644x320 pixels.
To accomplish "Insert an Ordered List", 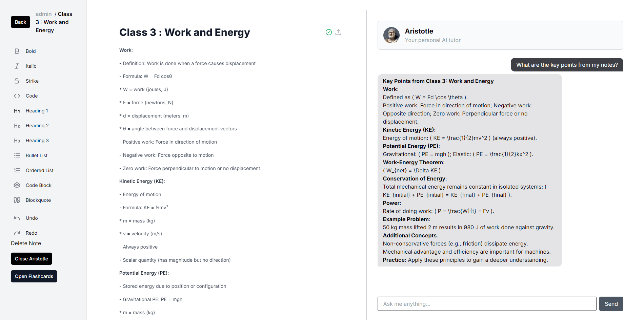I will point(17,170).
